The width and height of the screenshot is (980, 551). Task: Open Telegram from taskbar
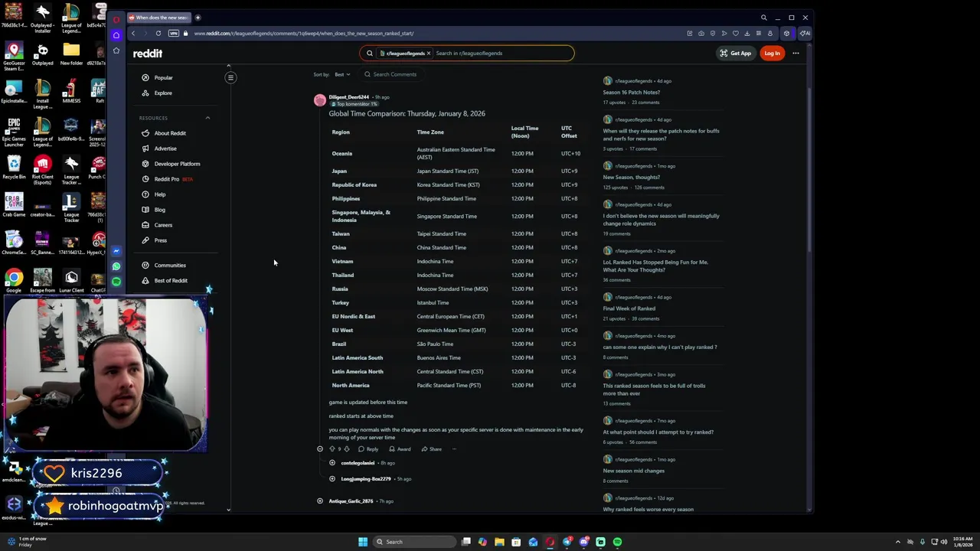pos(567,542)
